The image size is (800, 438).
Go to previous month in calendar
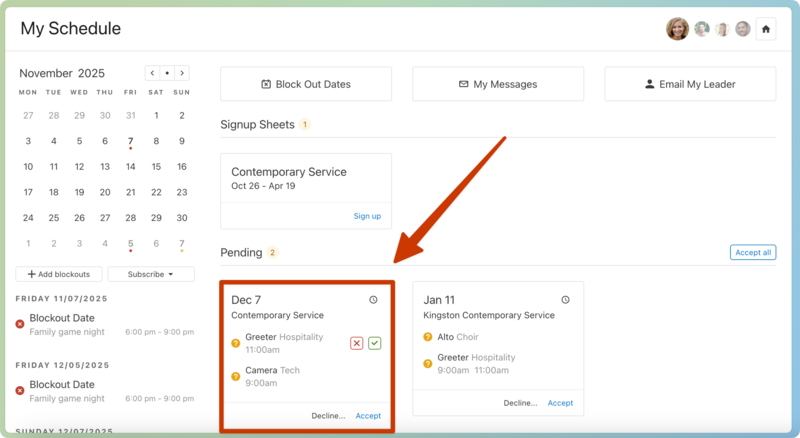click(152, 73)
